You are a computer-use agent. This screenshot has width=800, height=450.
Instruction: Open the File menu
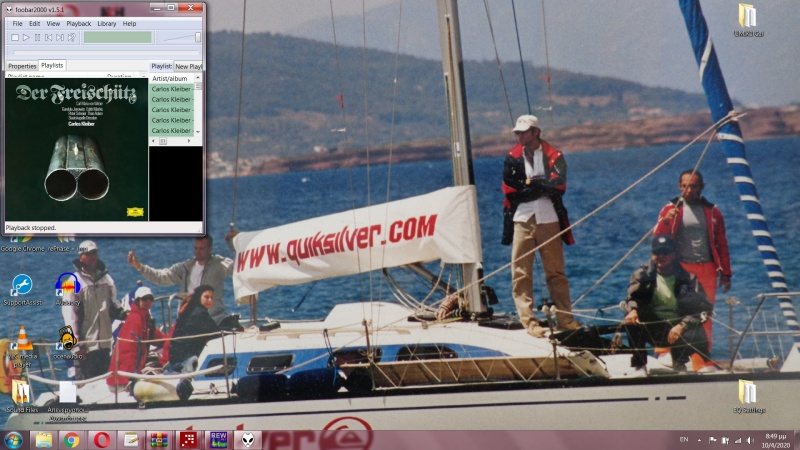tap(17, 23)
